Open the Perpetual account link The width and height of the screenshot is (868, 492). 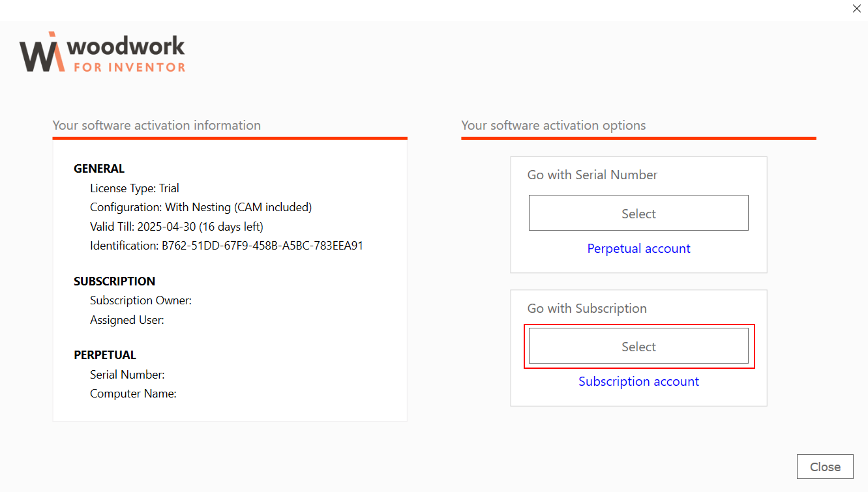638,248
